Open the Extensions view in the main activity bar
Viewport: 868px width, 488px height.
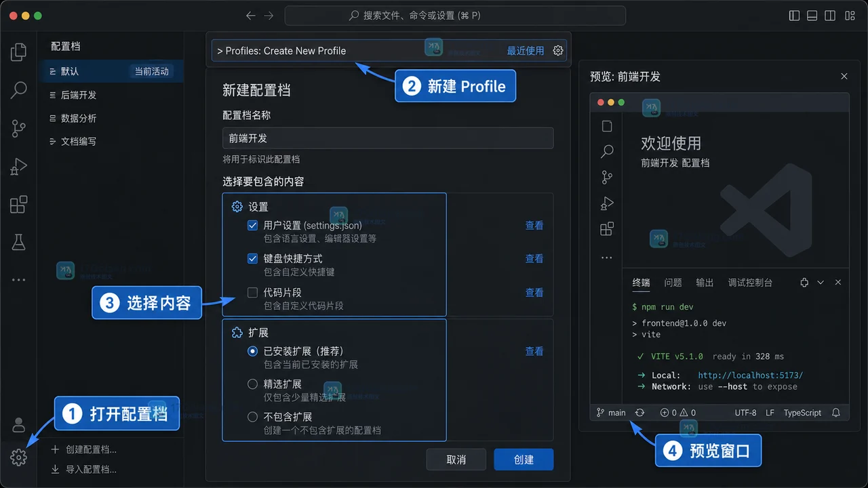(19, 204)
